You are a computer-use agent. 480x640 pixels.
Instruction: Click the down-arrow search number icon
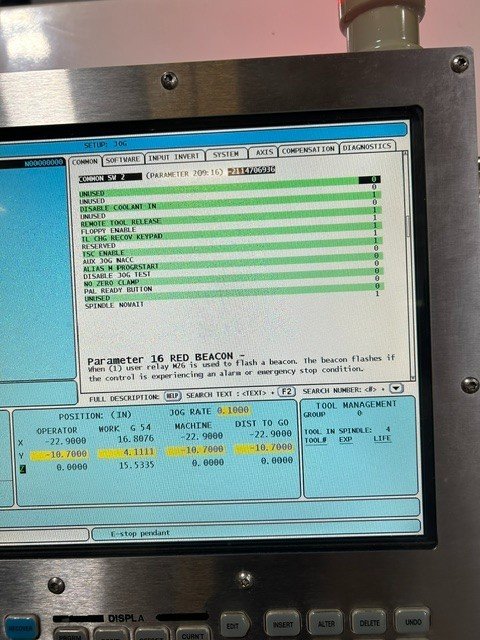pos(396,388)
